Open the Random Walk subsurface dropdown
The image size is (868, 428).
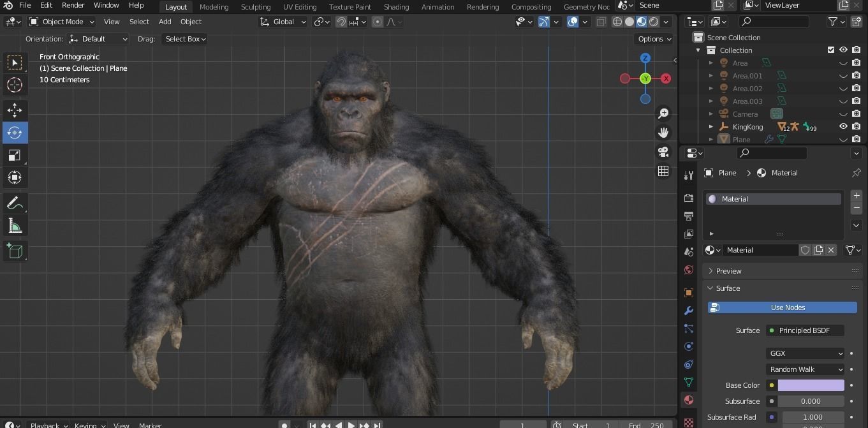pyautogui.click(x=805, y=369)
